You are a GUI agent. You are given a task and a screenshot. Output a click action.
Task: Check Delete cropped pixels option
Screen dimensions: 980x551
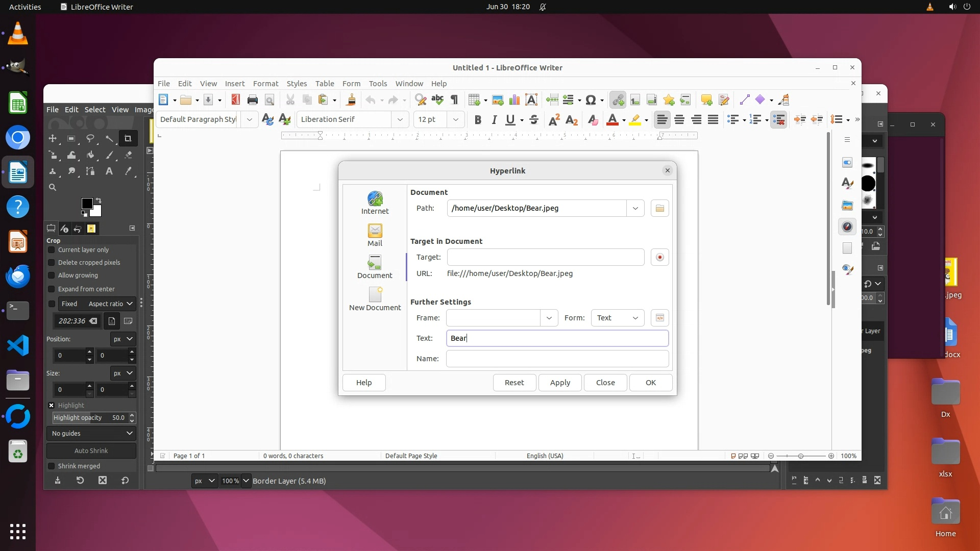(x=52, y=263)
